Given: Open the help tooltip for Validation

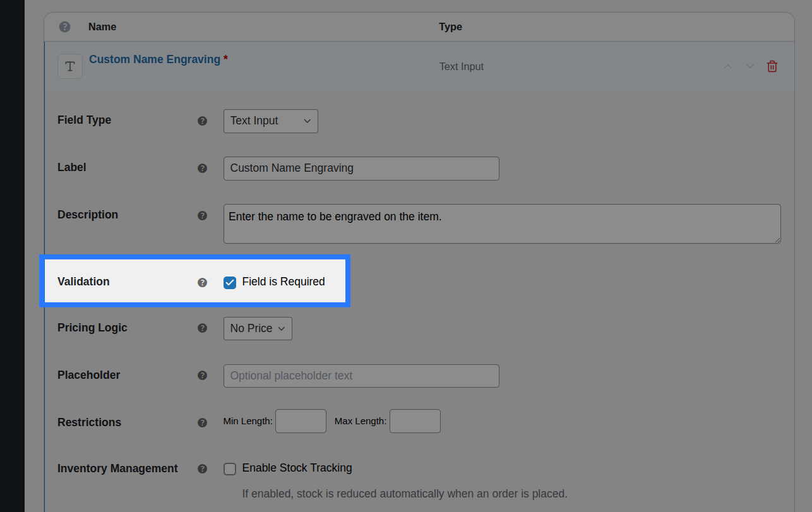Looking at the screenshot, I should 202,282.
